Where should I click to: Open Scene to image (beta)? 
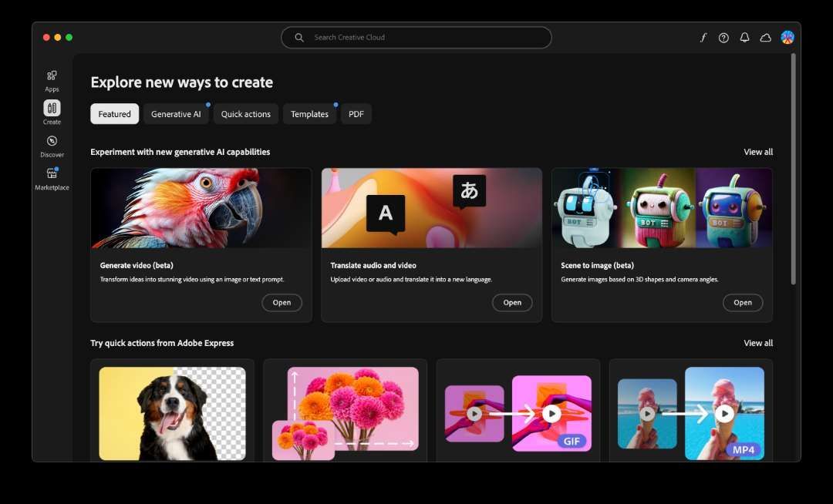pyautogui.click(x=743, y=303)
